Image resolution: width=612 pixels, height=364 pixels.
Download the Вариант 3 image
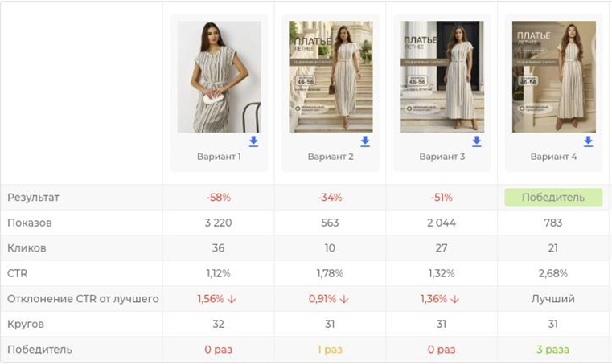coord(477,141)
